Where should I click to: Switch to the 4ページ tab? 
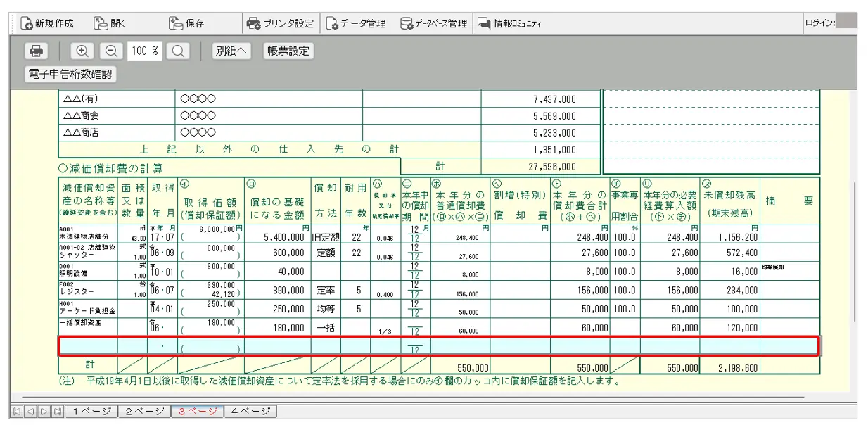(250, 411)
